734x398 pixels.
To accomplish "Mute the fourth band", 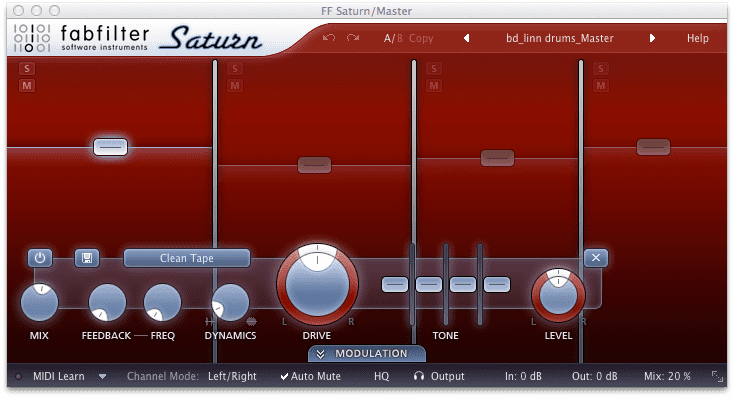I will pyautogui.click(x=601, y=86).
